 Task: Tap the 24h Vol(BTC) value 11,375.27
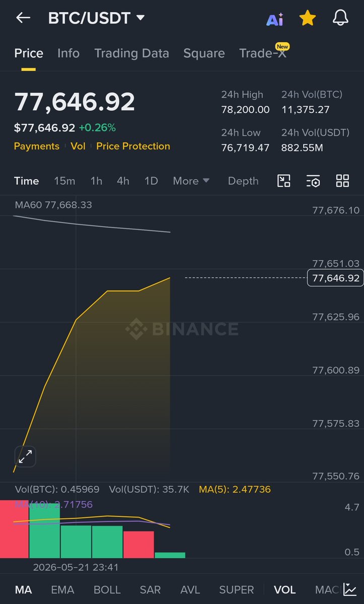pos(305,109)
